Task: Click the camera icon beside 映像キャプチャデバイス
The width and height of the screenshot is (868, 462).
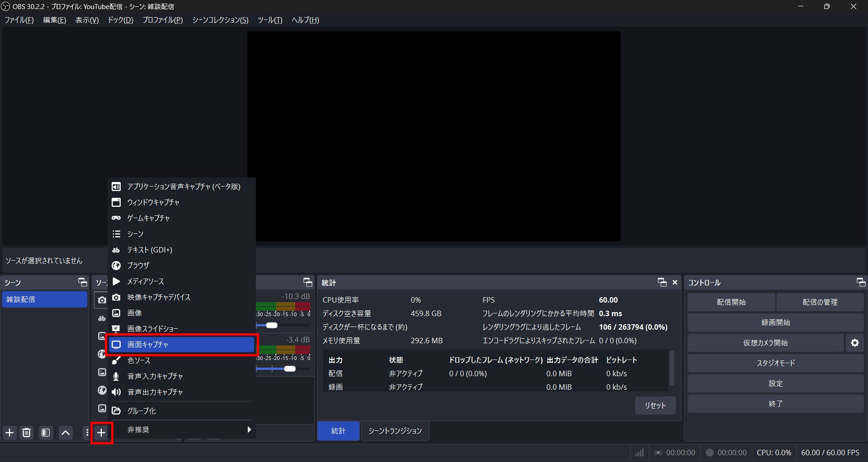Action: coord(116,297)
